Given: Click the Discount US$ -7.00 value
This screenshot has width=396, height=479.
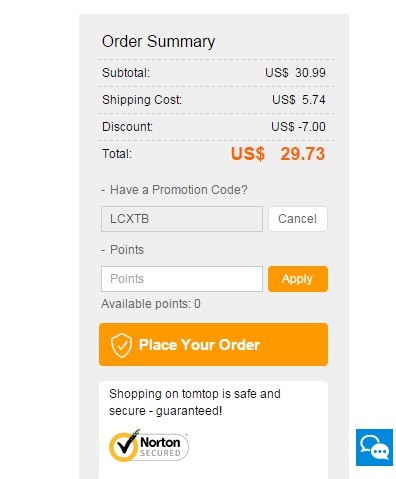Looking at the screenshot, I should click(x=298, y=127).
